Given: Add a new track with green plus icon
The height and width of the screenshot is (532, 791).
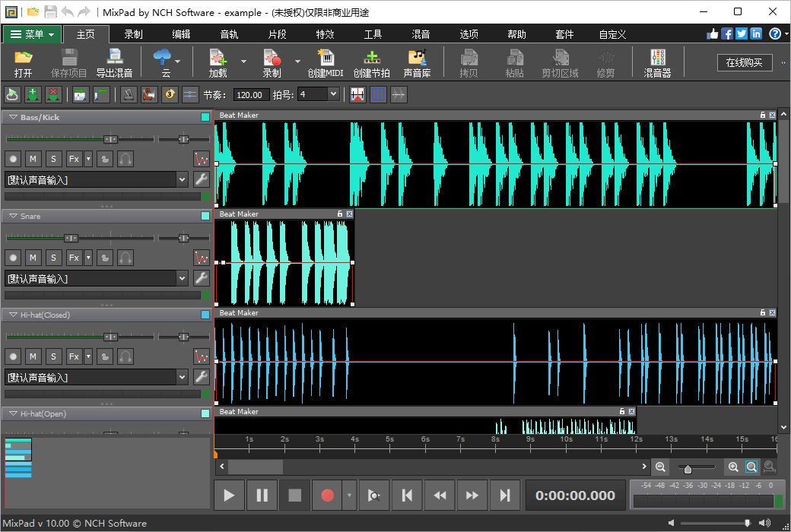Looking at the screenshot, I should pyautogui.click(x=33, y=94).
